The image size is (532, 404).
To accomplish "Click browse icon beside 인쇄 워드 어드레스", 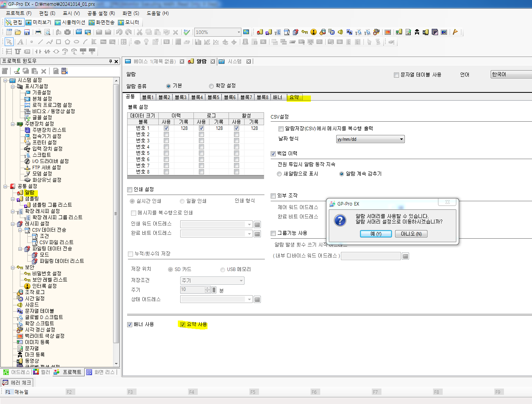I will (x=257, y=225).
